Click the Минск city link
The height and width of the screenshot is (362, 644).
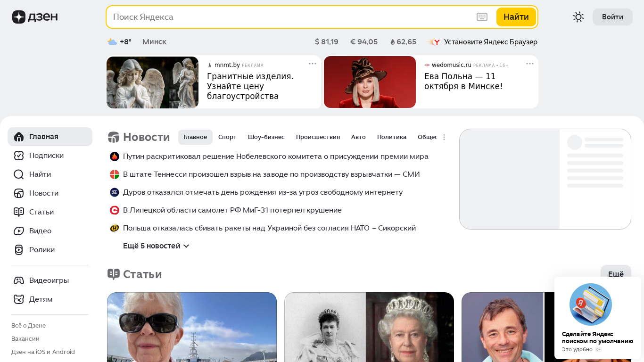(x=154, y=42)
